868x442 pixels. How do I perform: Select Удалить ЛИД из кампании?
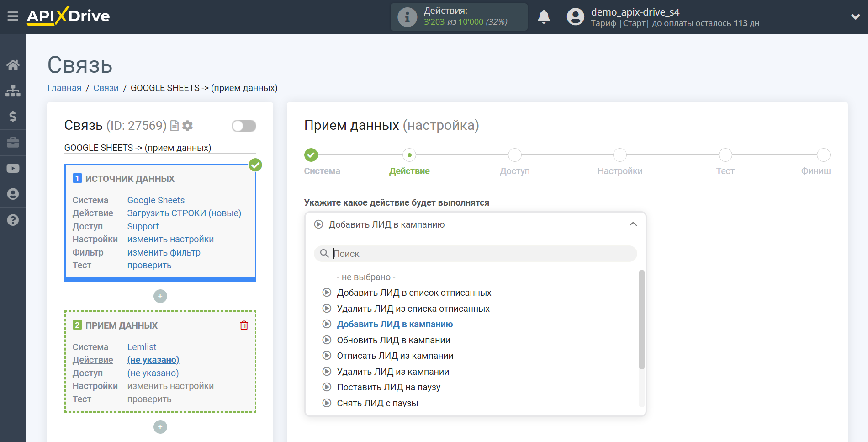(x=393, y=372)
